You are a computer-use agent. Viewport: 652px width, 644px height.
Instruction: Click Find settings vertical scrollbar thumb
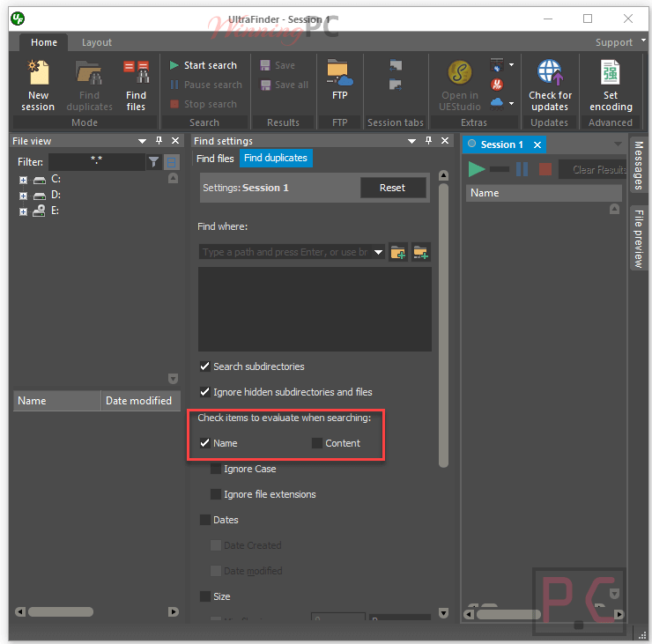pyautogui.click(x=443, y=325)
